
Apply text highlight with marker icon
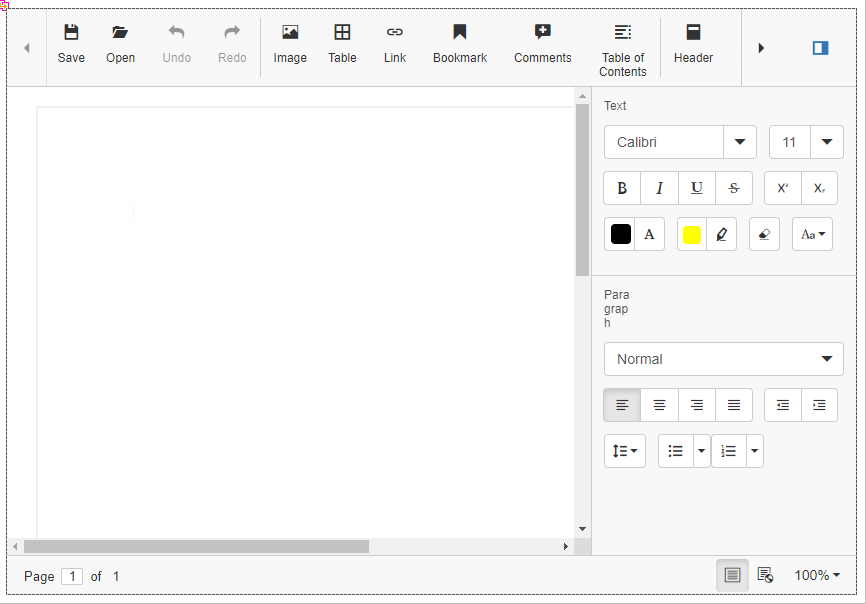click(x=722, y=234)
